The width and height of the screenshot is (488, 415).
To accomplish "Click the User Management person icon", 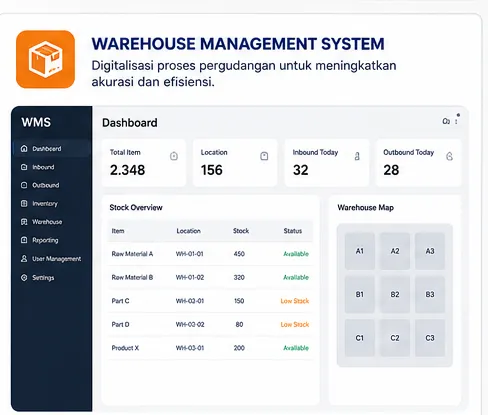I will [24, 259].
